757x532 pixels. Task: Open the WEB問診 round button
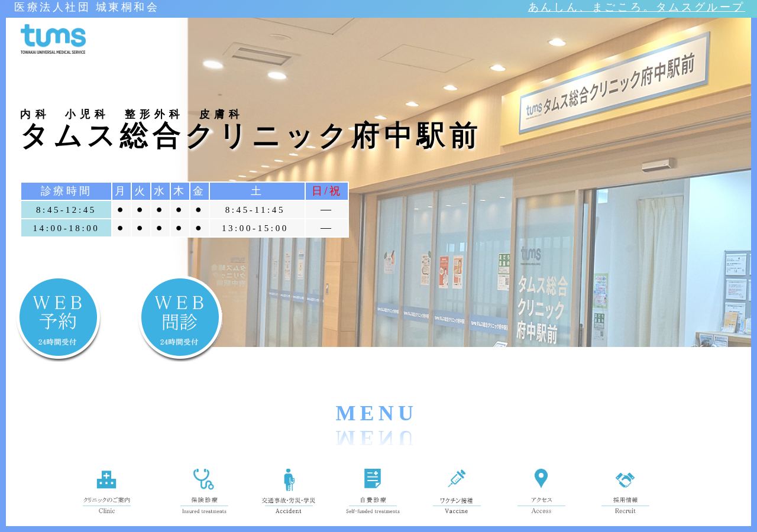click(x=180, y=317)
